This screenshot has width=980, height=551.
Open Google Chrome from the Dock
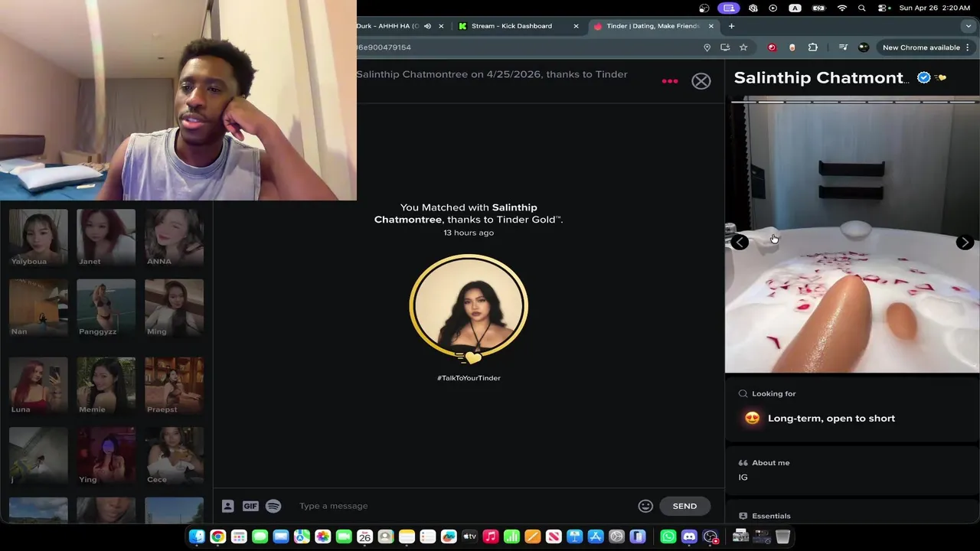(x=217, y=536)
